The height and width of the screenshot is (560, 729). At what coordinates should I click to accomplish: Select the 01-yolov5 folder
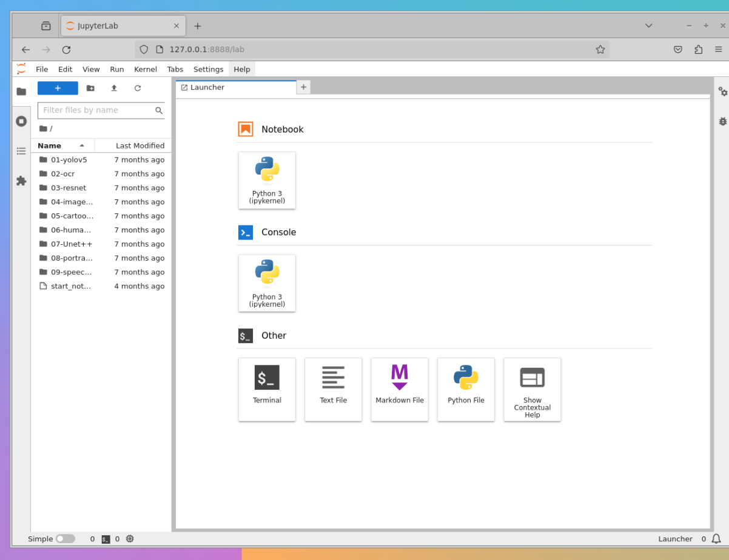101,160
